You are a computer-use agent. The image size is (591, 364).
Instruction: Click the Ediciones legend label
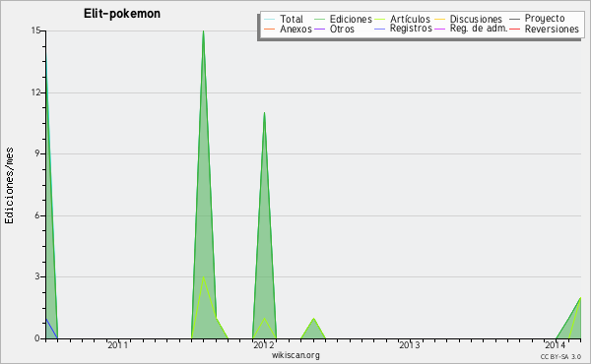351,19
